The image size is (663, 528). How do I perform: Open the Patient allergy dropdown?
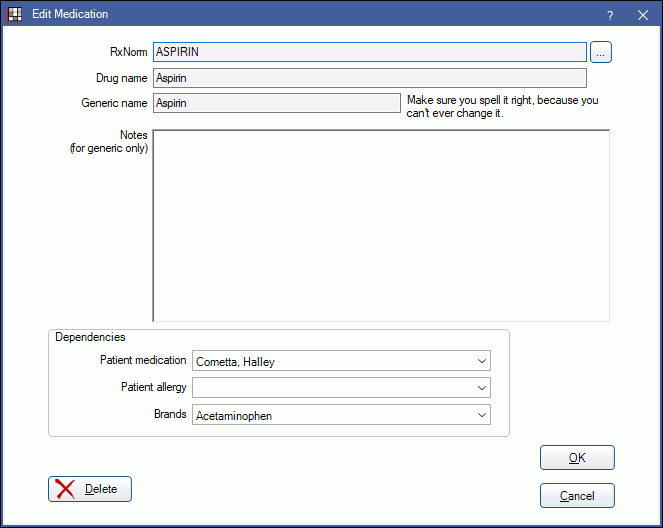click(341, 388)
